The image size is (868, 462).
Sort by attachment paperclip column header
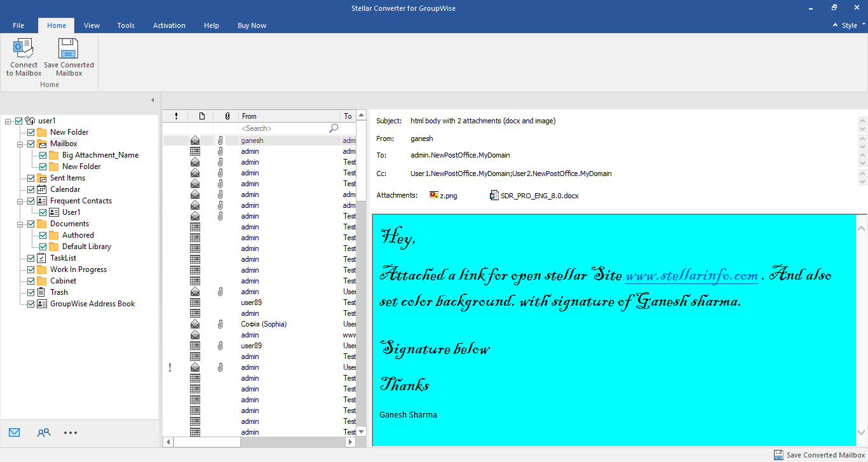tap(227, 116)
